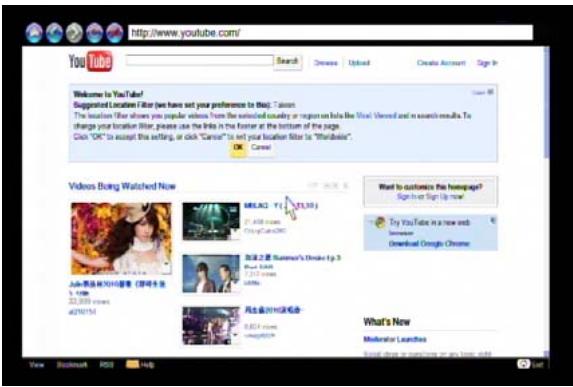Image resolution: width=573 pixels, height=387 pixels.
Task: Open the Browse link in the header
Action: [x=326, y=63]
